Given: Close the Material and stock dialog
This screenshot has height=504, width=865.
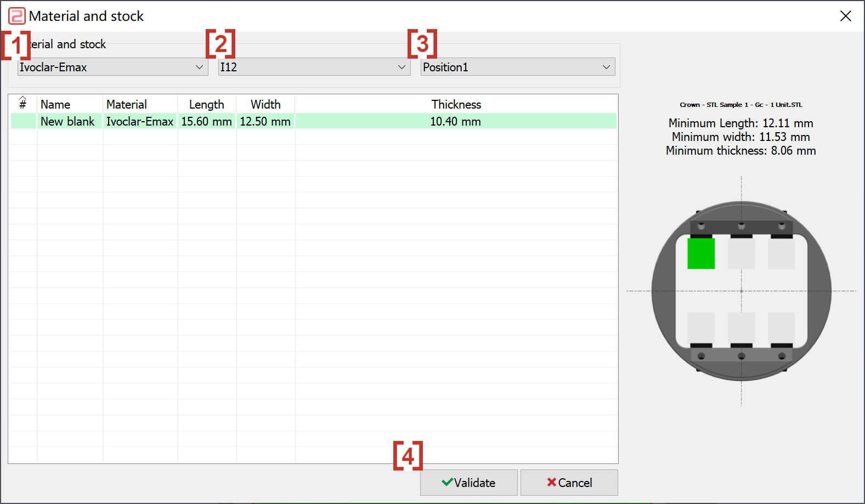Looking at the screenshot, I should click(846, 16).
